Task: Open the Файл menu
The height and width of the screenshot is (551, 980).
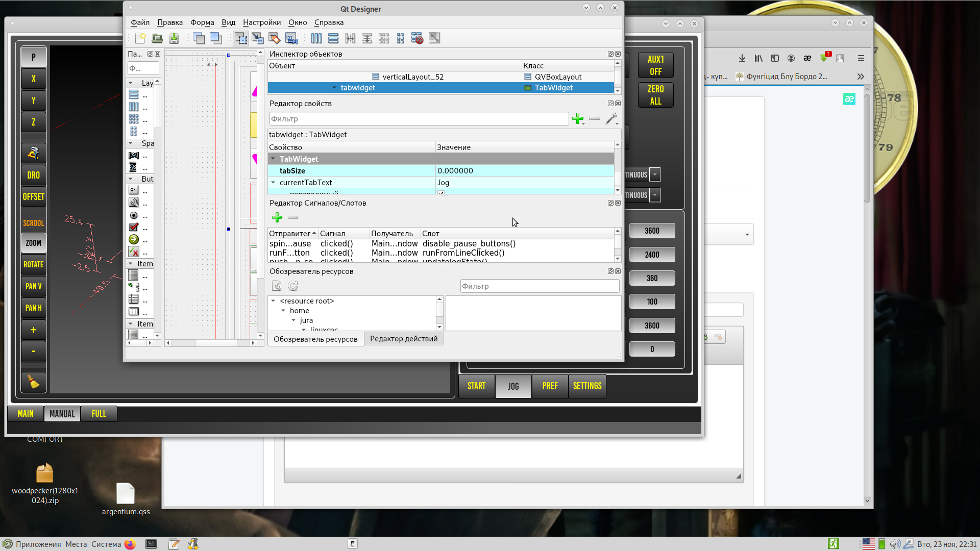Action: pyautogui.click(x=140, y=22)
